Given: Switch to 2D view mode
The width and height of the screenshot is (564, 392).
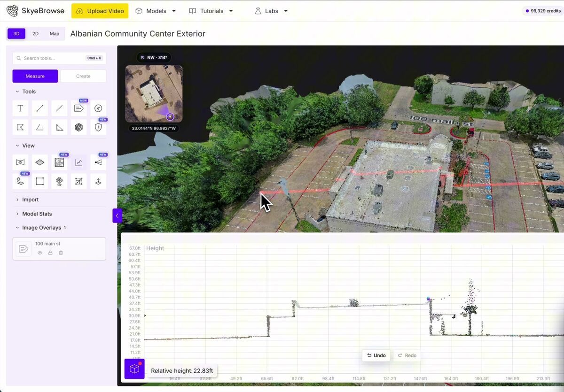Looking at the screenshot, I should tap(35, 34).
